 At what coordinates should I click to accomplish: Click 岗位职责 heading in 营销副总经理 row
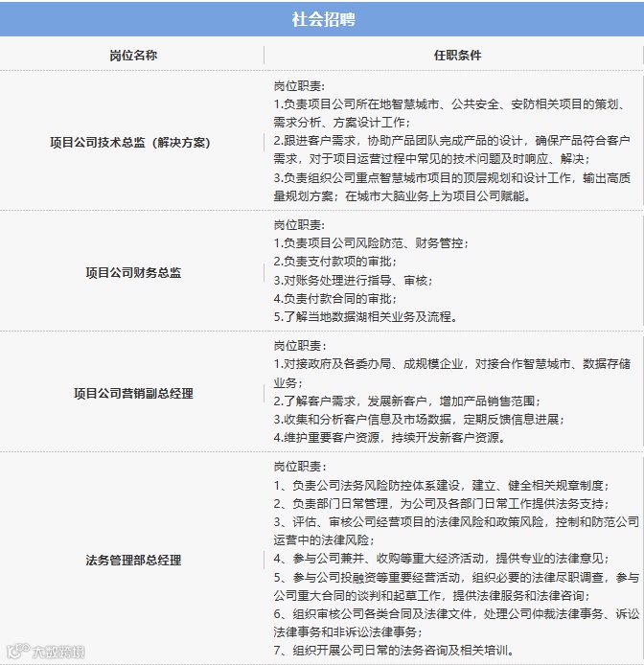(x=300, y=346)
